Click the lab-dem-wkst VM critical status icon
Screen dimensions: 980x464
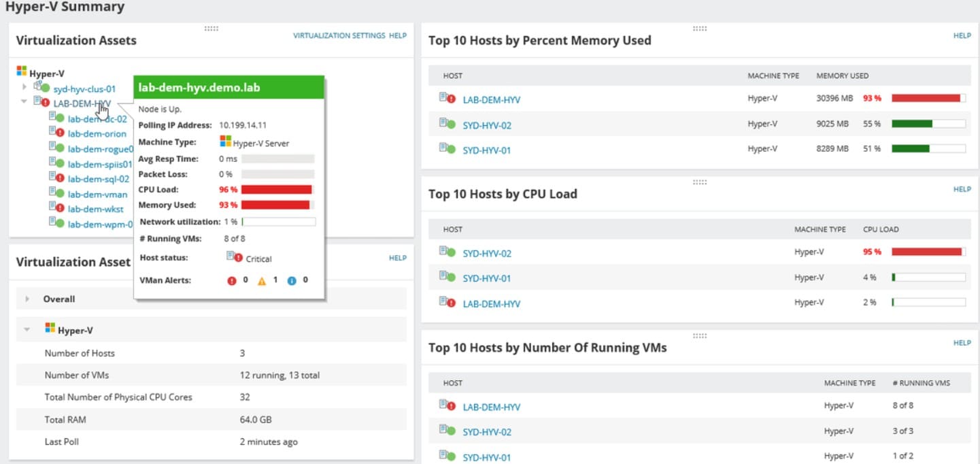[x=56, y=207]
